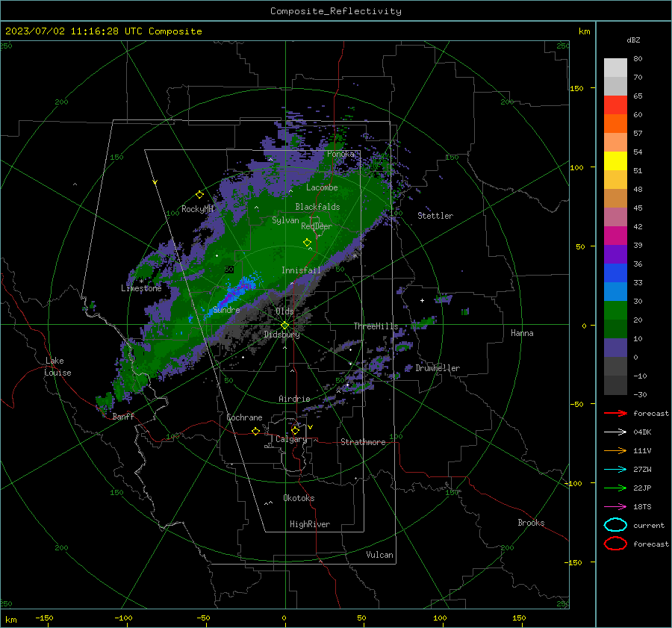Click the green 22JP arrow in legend
Image resolution: width=672 pixels, height=628 pixels.
tap(615, 488)
